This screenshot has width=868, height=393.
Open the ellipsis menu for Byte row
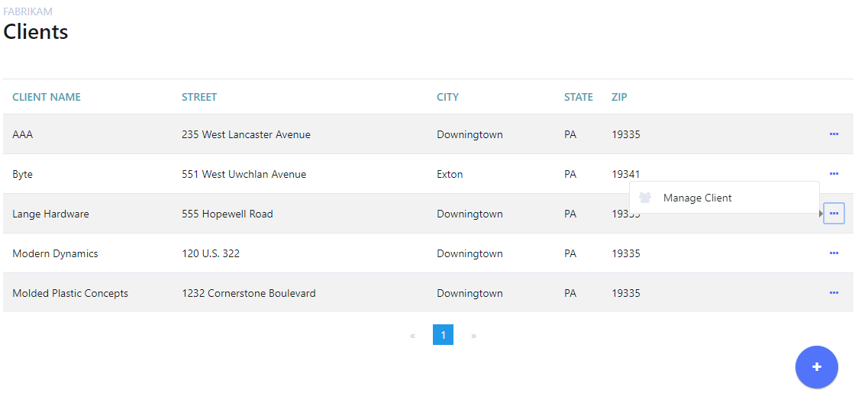click(834, 174)
